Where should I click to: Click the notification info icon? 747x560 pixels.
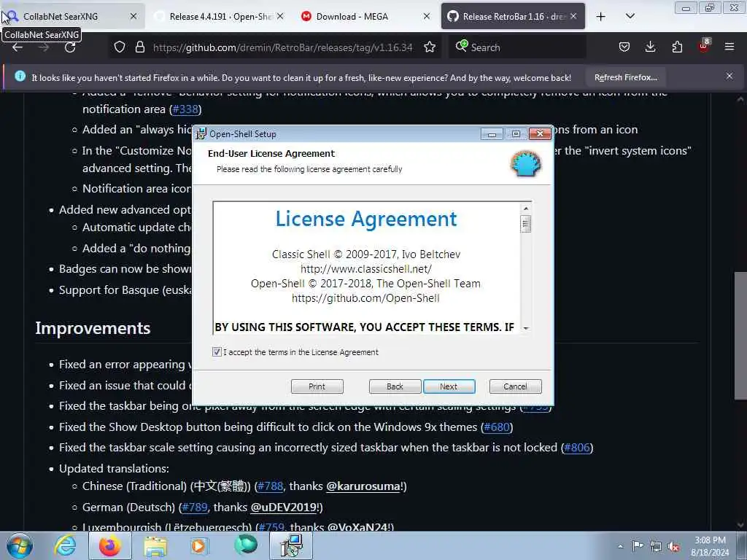click(20, 76)
